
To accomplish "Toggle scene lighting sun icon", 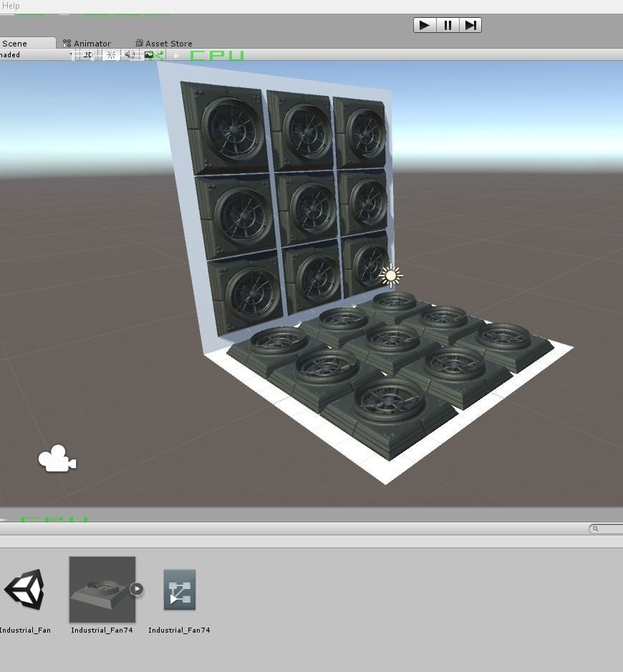I will pos(111,55).
